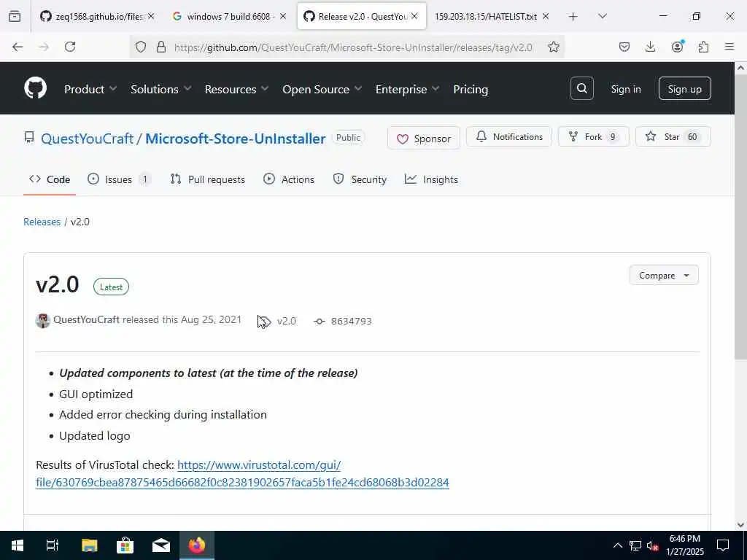The width and height of the screenshot is (747, 560).
Task: Open Compare dropdown for release
Action: click(x=664, y=275)
